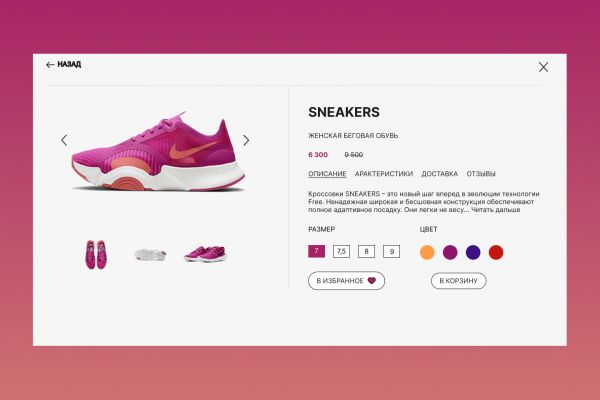Pick the purple color swatch
Viewport: 600px width, 400px height.
pyautogui.click(x=450, y=252)
